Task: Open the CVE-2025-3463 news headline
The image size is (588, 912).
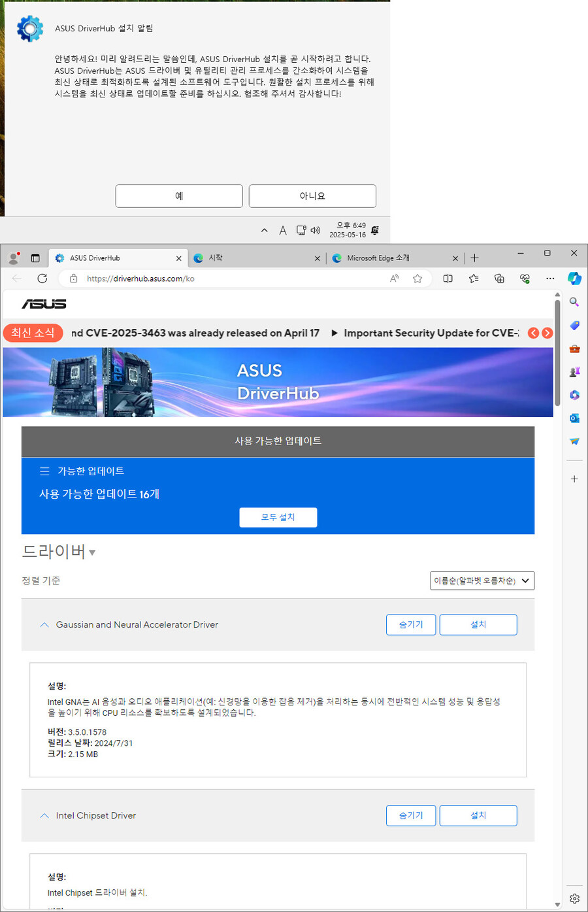Action: point(195,333)
